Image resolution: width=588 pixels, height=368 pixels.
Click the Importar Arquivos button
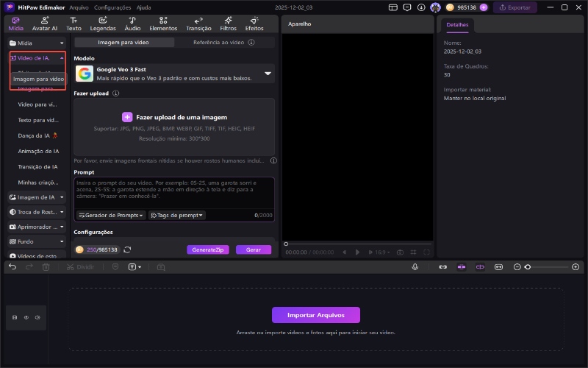316,315
